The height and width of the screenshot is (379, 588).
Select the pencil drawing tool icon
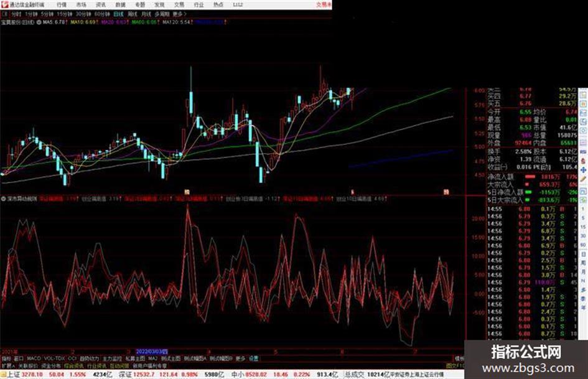click(x=584, y=179)
